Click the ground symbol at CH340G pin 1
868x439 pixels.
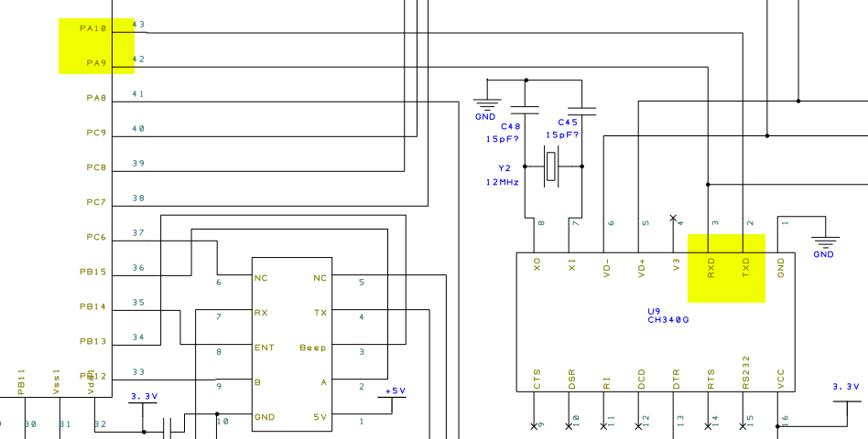826,242
